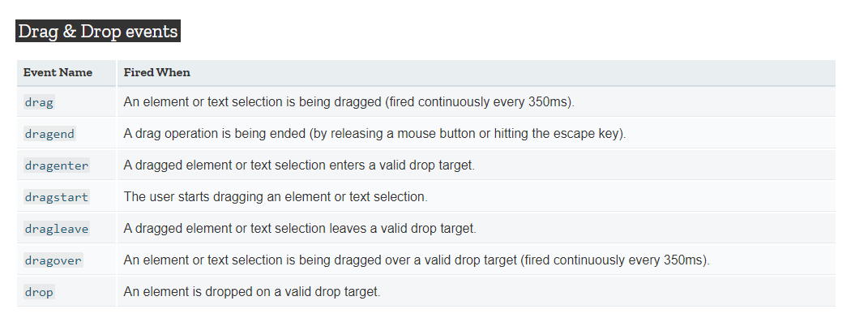The width and height of the screenshot is (868, 318).
Task: Click the drag event description text
Action: pyautogui.click(x=348, y=102)
